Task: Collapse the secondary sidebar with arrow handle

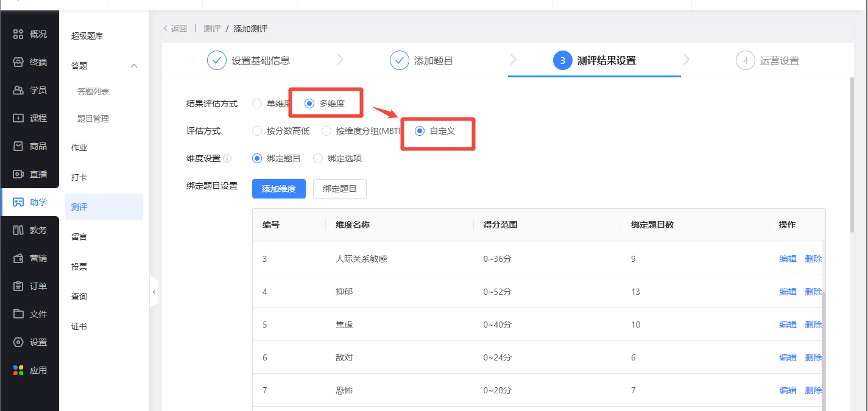Action: 154,292
